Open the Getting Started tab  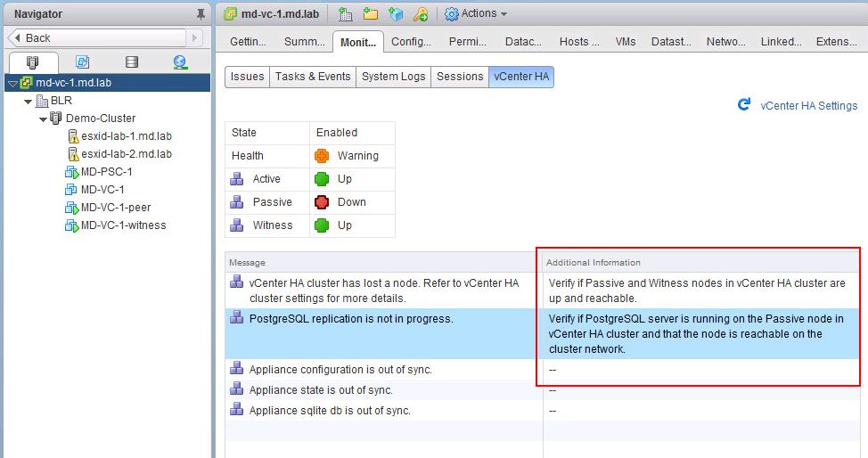click(248, 42)
